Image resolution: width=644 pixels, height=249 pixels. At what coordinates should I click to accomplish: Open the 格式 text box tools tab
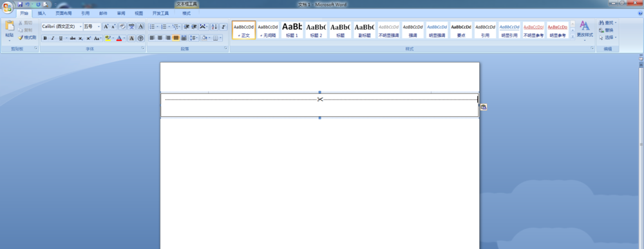pos(187,13)
